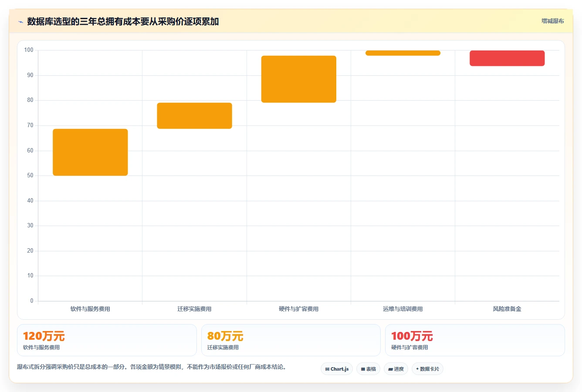Click the x-axis label 风险准备金
The width and height of the screenshot is (582, 392).
[507, 309]
